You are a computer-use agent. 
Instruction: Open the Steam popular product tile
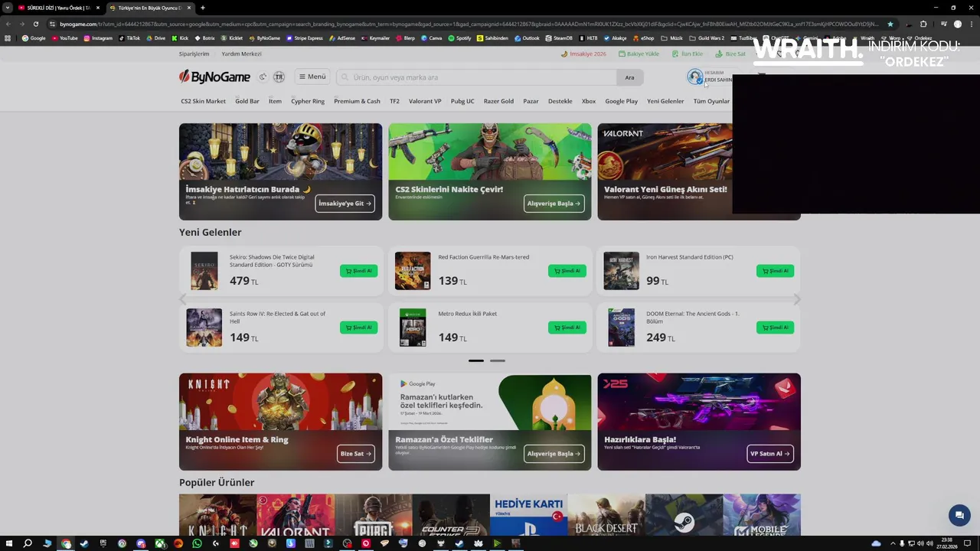pos(684,515)
